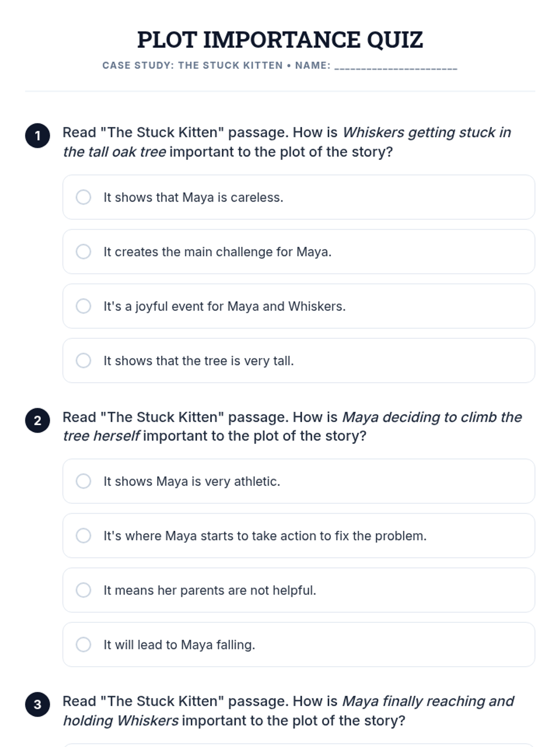The height and width of the screenshot is (747, 560).
Task: Click the "Maya deciding to climb the" italic phrase
Action: pos(432,417)
